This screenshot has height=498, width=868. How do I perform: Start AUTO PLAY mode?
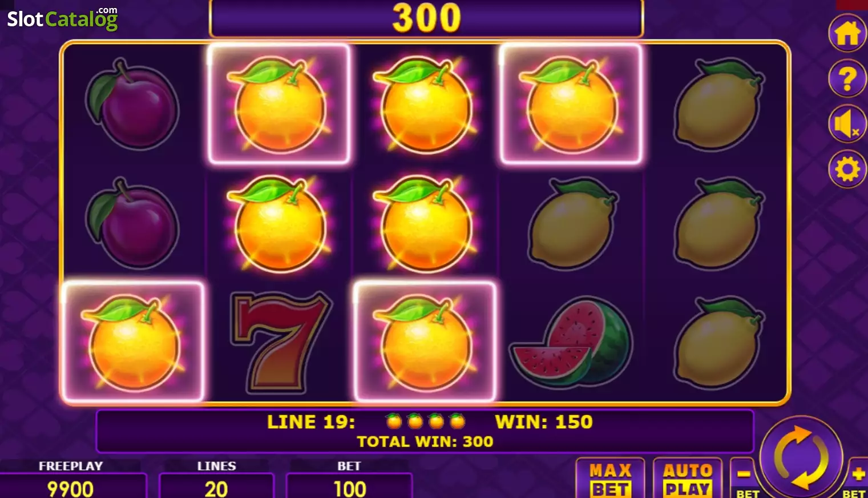[688, 479]
